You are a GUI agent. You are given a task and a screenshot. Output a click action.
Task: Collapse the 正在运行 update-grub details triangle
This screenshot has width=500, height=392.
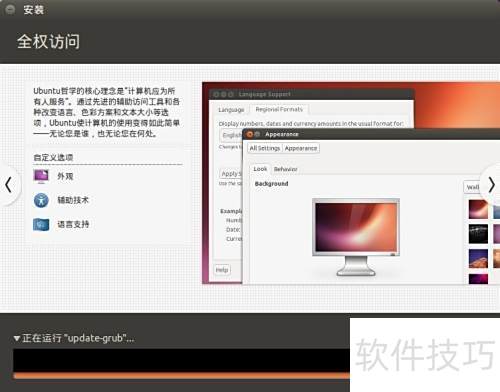pyautogui.click(x=17, y=338)
